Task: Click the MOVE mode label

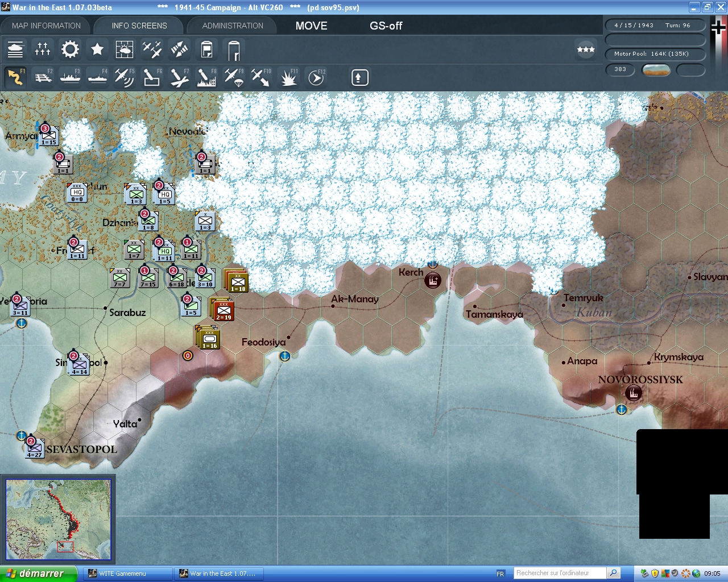Action: (312, 26)
